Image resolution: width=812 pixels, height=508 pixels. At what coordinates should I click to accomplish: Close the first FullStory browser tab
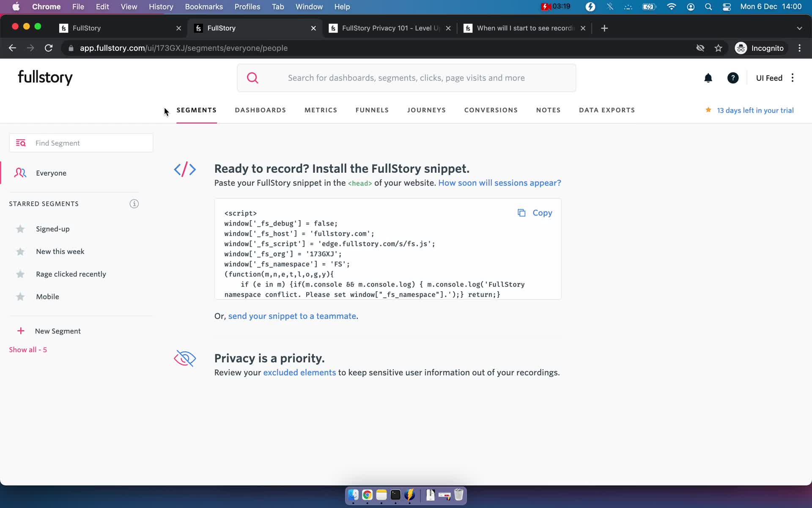pyautogui.click(x=178, y=28)
